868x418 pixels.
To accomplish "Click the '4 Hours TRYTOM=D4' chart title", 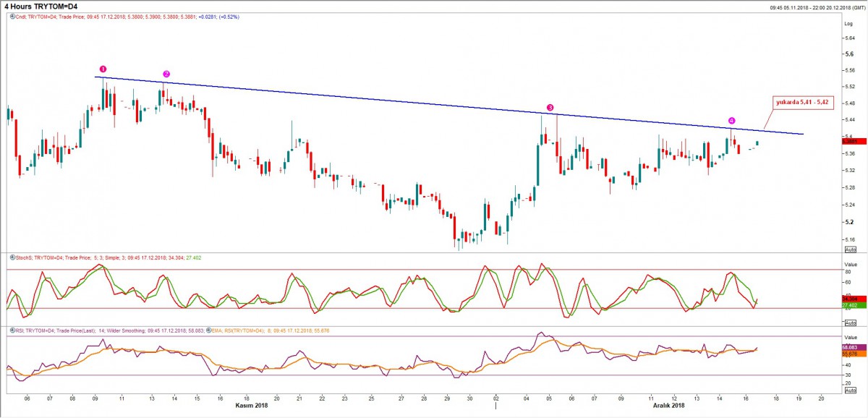I will 51,7.
